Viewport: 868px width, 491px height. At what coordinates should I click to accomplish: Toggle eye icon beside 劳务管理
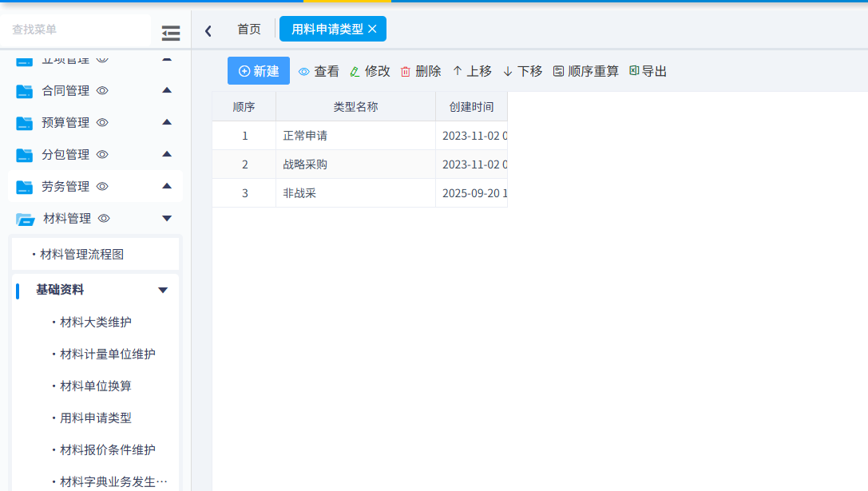[102, 187]
